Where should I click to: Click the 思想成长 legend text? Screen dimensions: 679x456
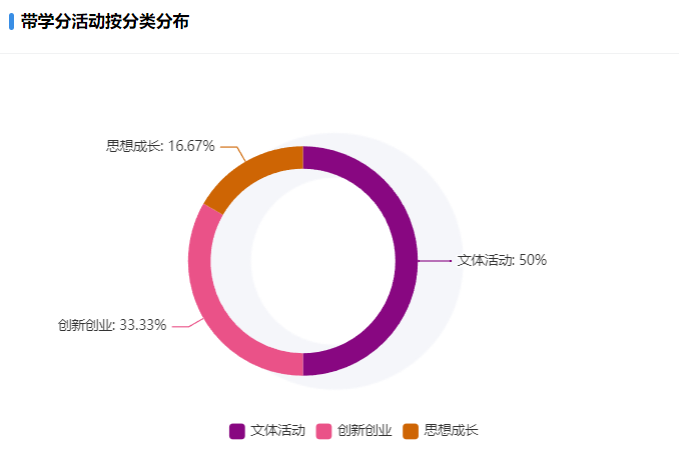(451, 430)
